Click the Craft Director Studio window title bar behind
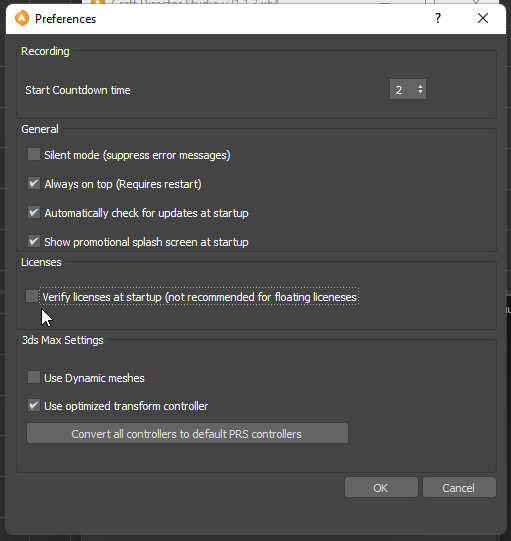 242,2
